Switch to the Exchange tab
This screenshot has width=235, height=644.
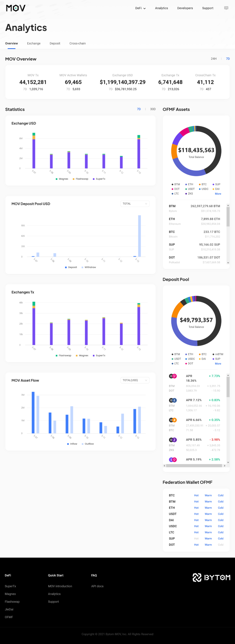34,44
